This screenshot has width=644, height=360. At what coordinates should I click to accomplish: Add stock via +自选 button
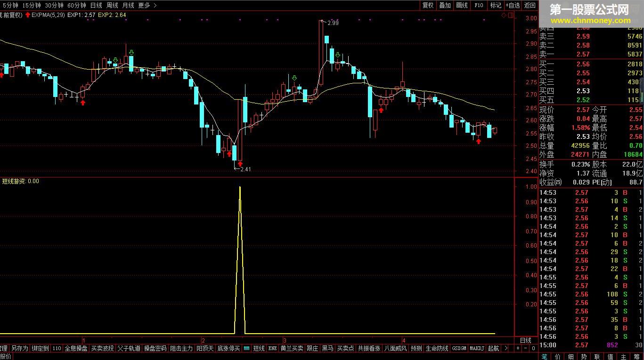[513, 5]
